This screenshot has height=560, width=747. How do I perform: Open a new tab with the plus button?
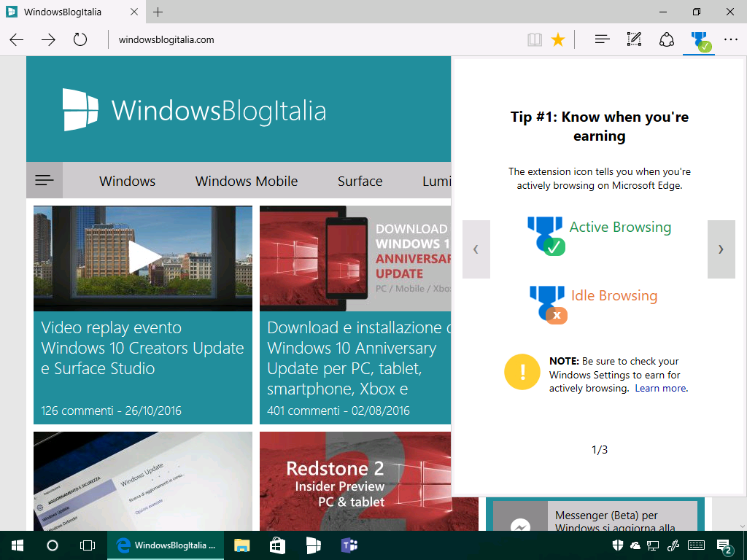tap(158, 12)
